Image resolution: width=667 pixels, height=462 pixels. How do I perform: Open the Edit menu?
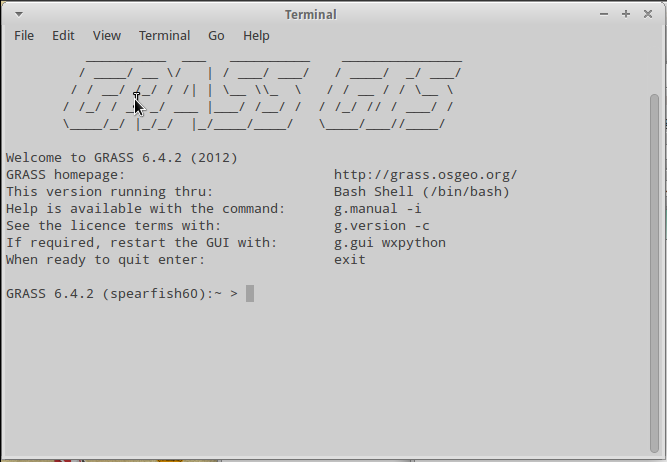(63, 36)
